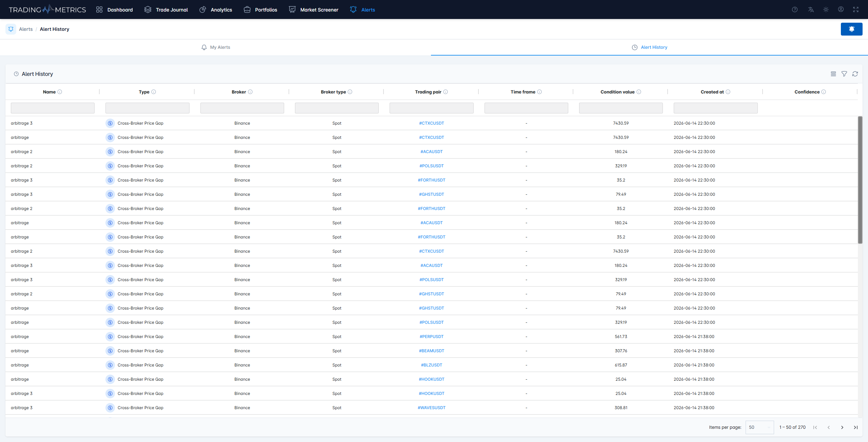Show info for Time frame column
Screen dimensions: 868x442
pyautogui.click(x=539, y=92)
